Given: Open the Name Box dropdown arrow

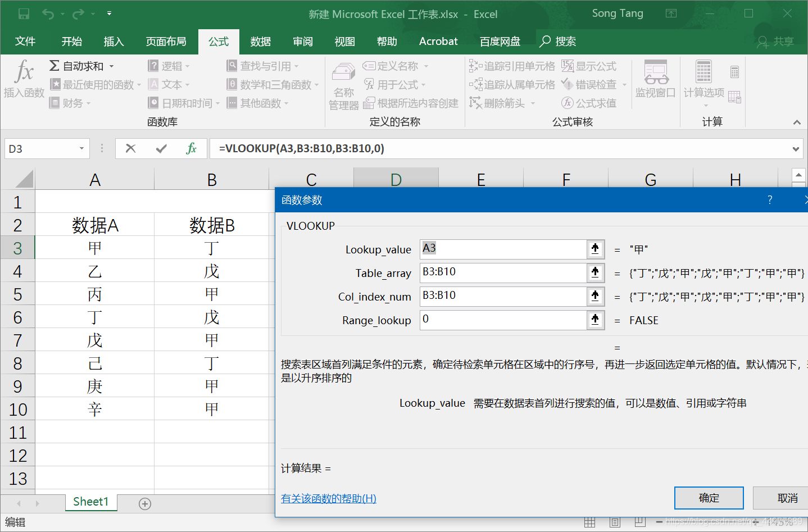Looking at the screenshot, I should tap(81, 148).
